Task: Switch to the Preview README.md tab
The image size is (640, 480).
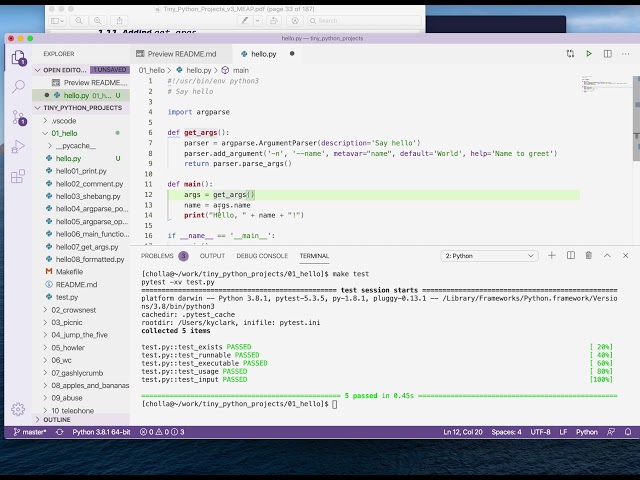Action: tap(181, 54)
